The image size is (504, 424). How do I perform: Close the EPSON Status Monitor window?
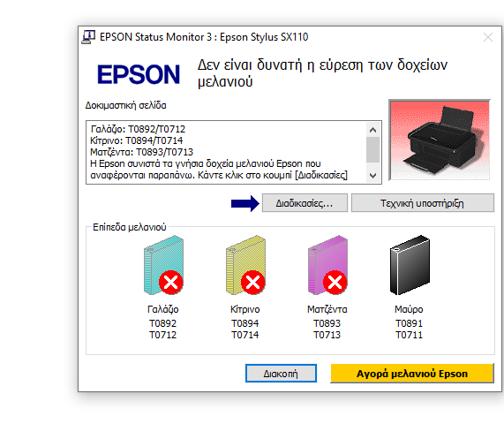click(488, 37)
